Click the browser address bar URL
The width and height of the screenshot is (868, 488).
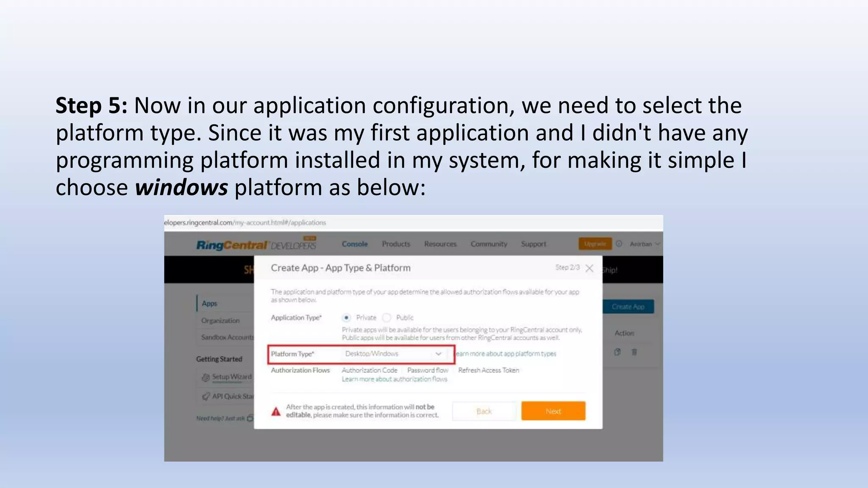tap(245, 222)
